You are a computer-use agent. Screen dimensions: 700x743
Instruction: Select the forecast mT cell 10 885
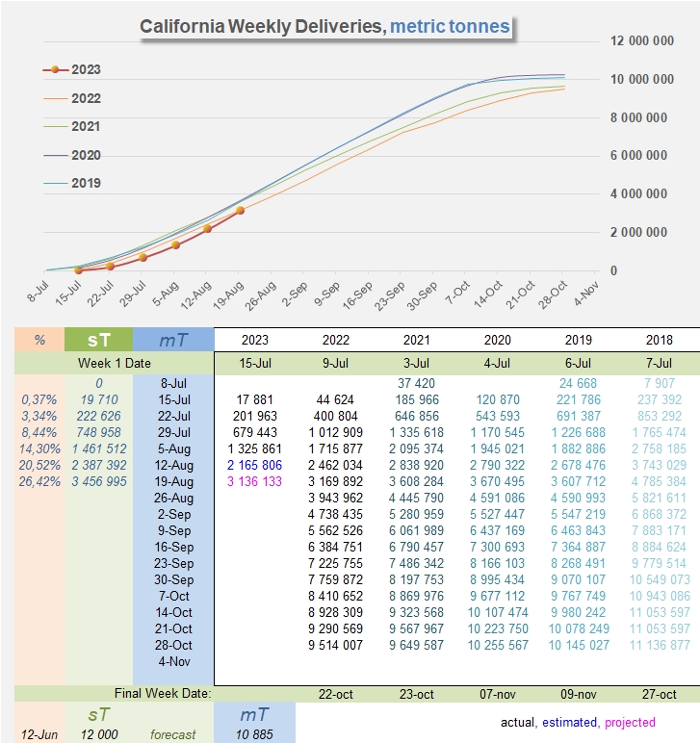254,734
